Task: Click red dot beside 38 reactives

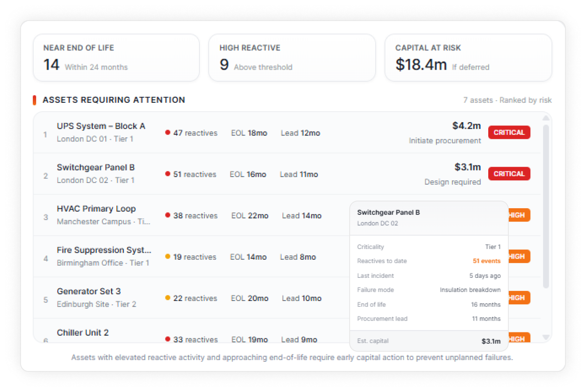Action: pos(167,215)
